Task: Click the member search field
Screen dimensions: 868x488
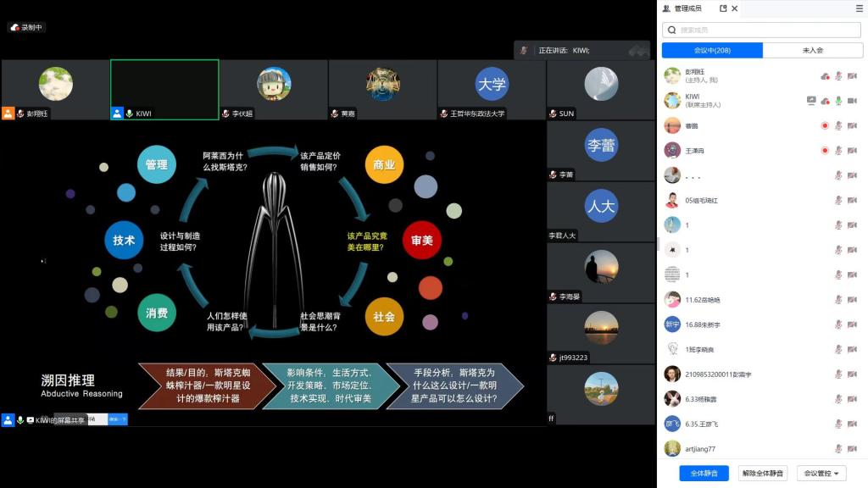Action: coord(762,30)
